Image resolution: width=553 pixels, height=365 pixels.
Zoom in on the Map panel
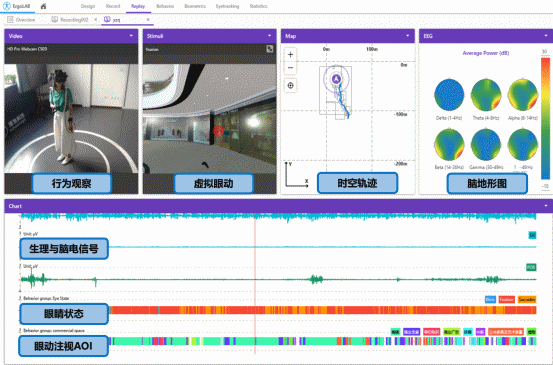pyautogui.click(x=290, y=55)
